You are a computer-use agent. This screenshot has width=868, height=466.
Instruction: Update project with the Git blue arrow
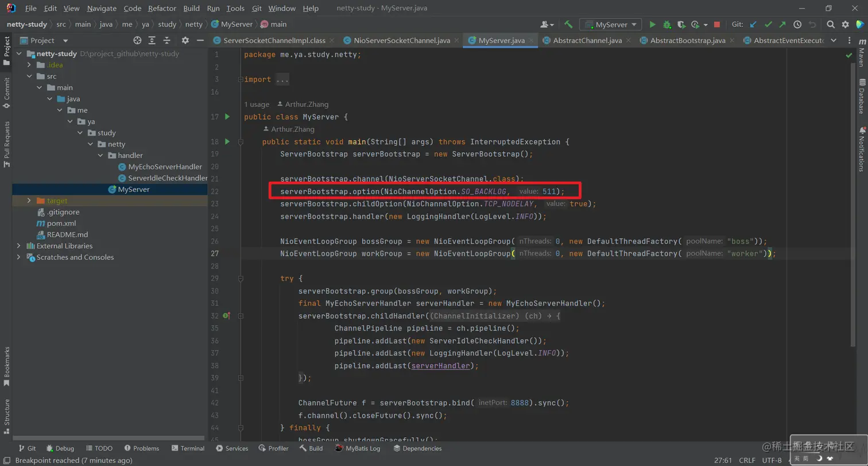click(x=754, y=25)
